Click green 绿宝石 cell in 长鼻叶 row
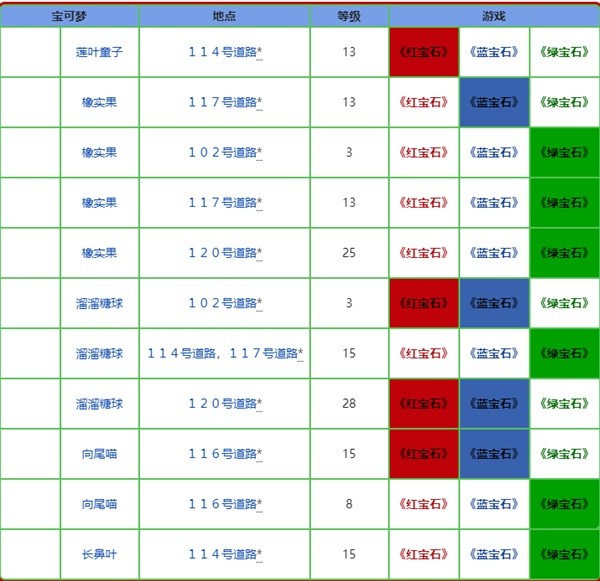 click(564, 554)
